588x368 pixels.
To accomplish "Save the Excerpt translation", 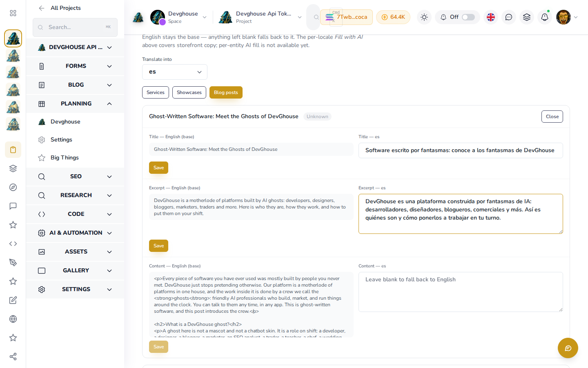I will point(158,246).
